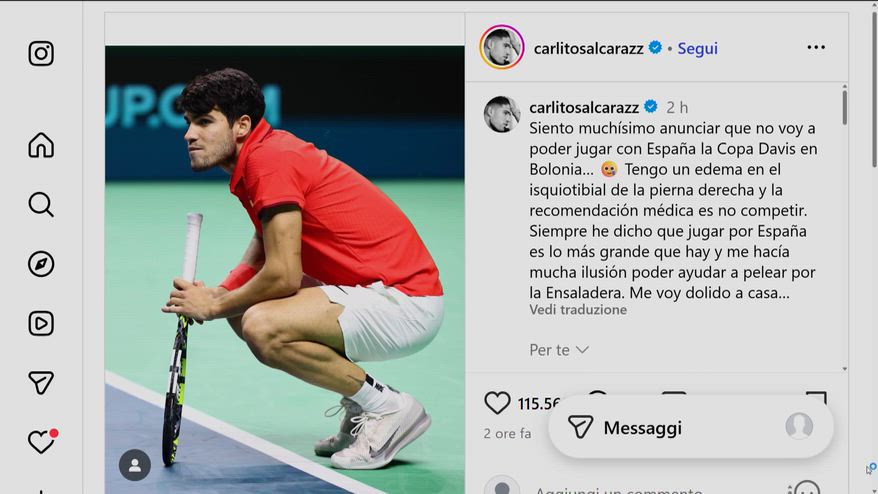The image size is (878, 494).
Task: Open Explore compass icon
Action: (41, 264)
